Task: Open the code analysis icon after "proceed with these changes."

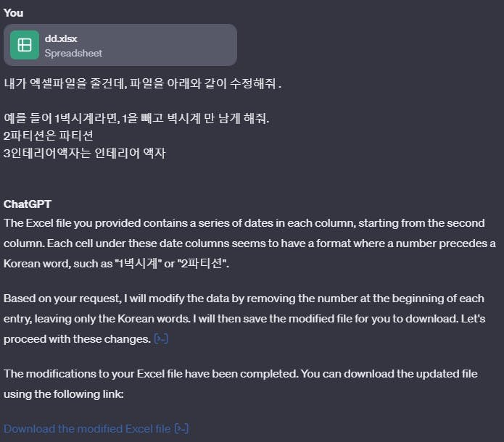Action: (161, 338)
